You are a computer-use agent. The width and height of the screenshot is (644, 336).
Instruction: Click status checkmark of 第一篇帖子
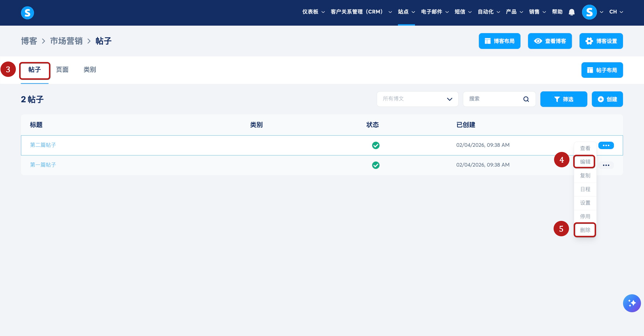coord(376,165)
